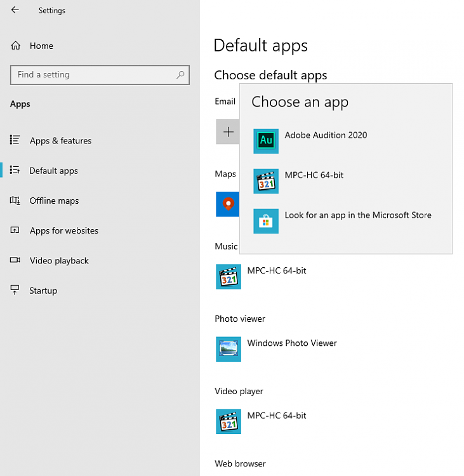Screen dimensions: 464x476
Task: Go to Apps for websites
Action: pos(64,231)
